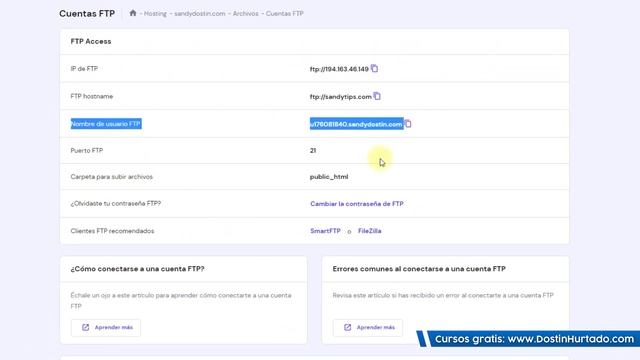Click the Nombre de usuario FTP label
The image size is (640, 360).
(x=106, y=124)
